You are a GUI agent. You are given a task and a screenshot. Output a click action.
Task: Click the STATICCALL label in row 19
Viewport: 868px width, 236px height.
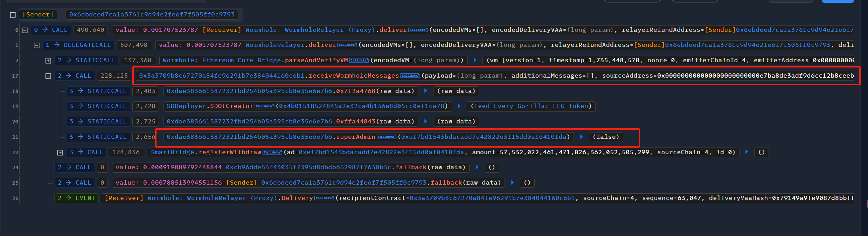[x=107, y=106]
